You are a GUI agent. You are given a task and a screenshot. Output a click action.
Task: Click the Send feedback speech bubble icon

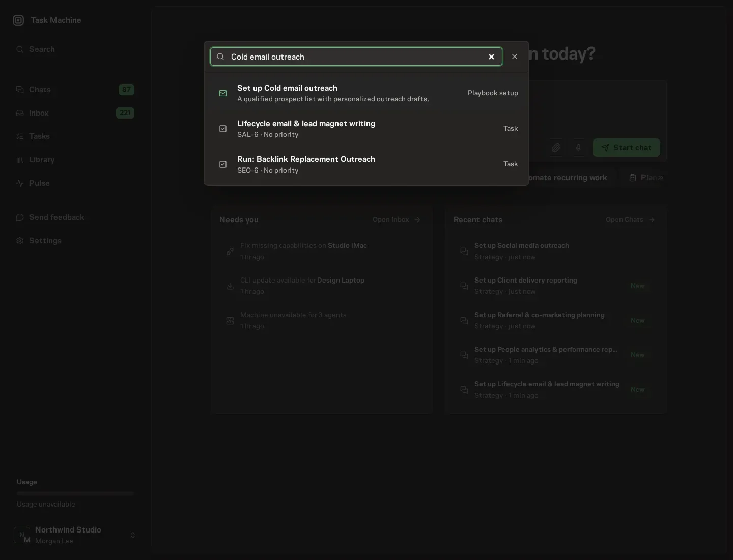[x=20, y=217]
